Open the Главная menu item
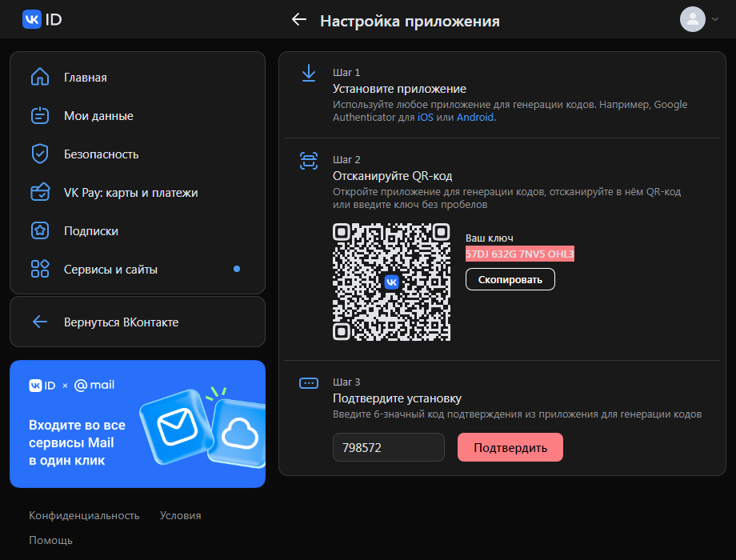 [138, 77]
